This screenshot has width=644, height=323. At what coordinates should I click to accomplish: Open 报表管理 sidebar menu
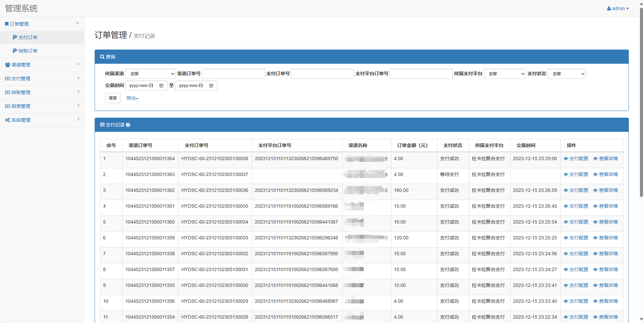[x=42, y=106]
